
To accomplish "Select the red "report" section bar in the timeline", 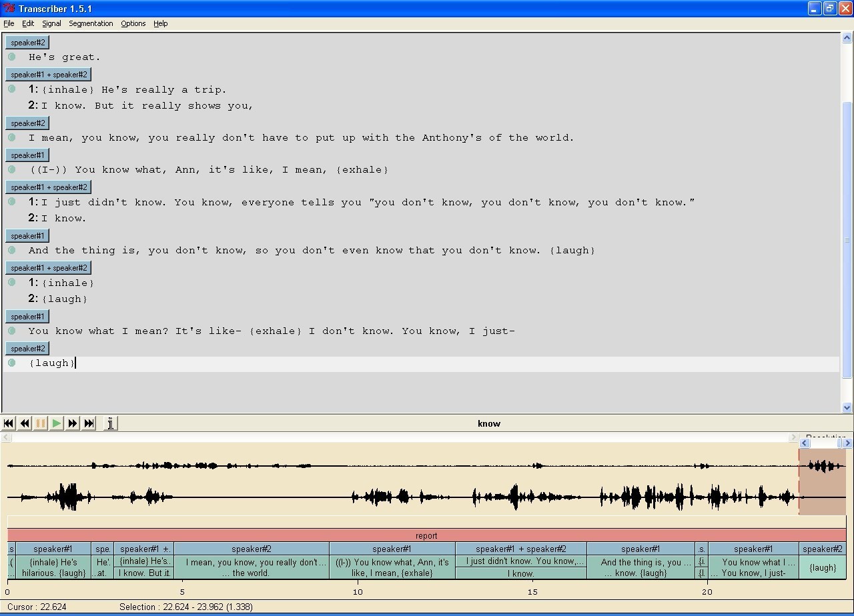I will pyautogui.click(x=426, y=535).
